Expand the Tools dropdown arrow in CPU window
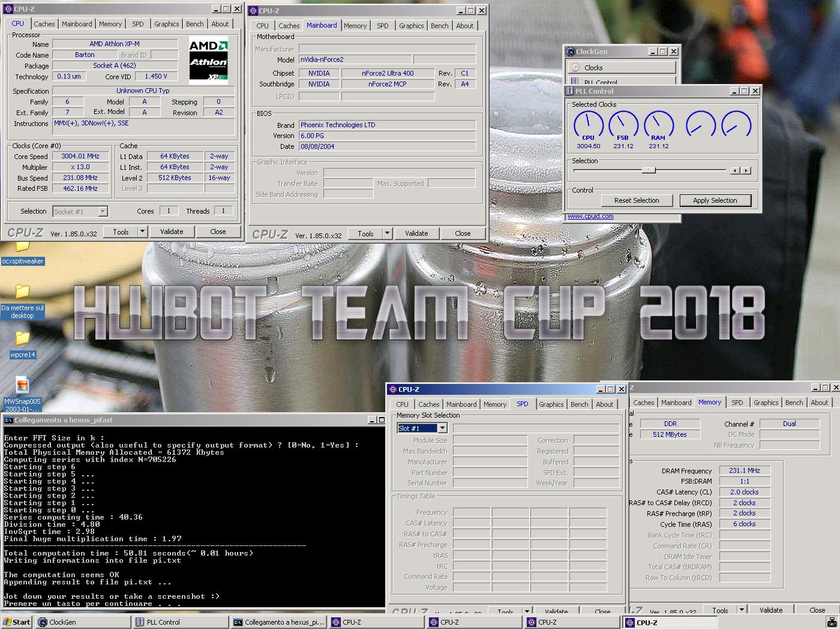This screenshot has width=840, height=630. coord(142,232)
